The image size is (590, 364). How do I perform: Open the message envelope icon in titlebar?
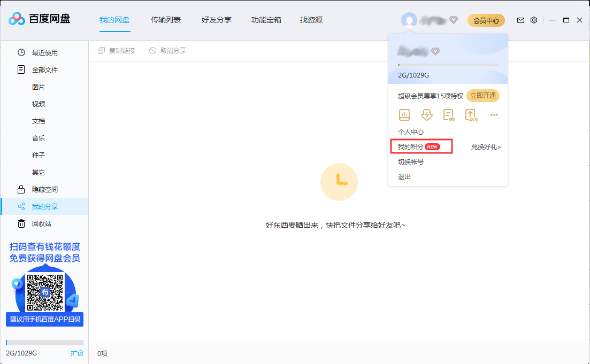click(520, 20)
